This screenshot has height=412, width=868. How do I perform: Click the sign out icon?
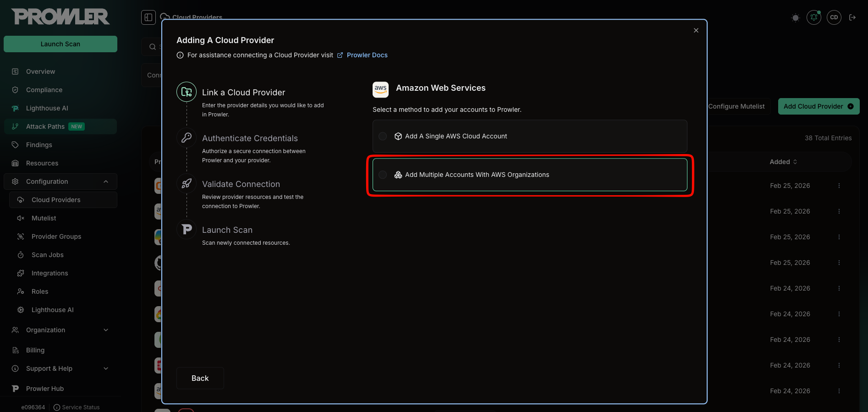coord(852,17)
